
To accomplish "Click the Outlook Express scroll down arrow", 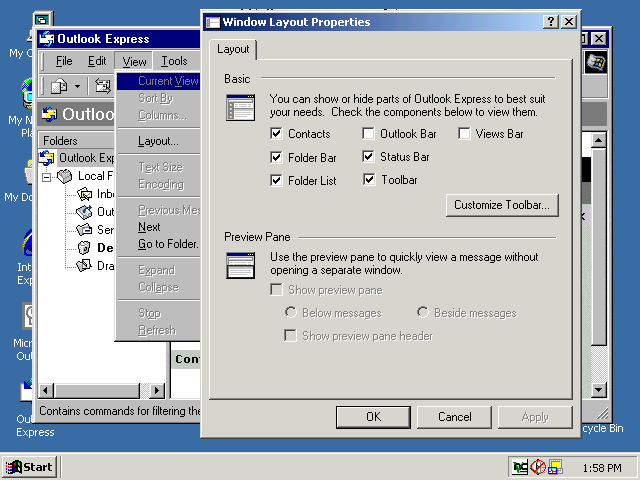I will point(598,389).
